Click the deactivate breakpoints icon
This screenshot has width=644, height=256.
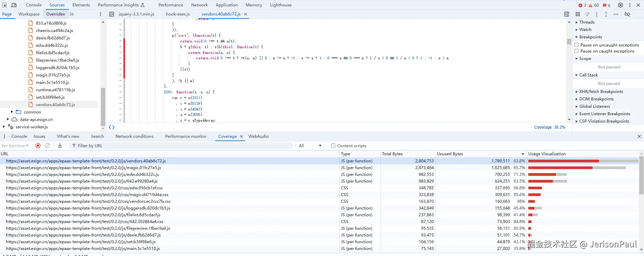[627, 14]
